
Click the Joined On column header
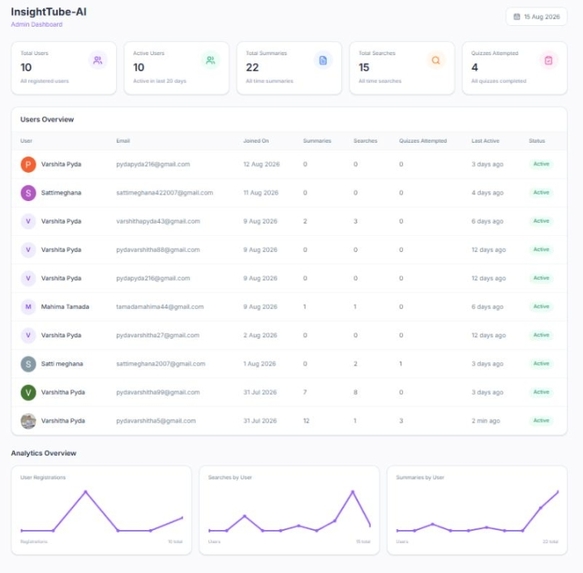pos(256,141)
